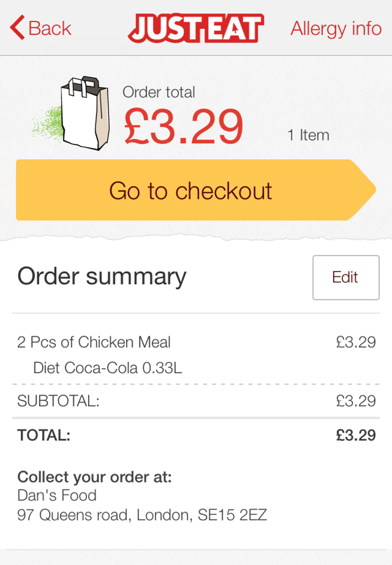This screenshot has height=565, width=392.
Task: Click the shopping bag icon
Action: (x=81, y=112)
